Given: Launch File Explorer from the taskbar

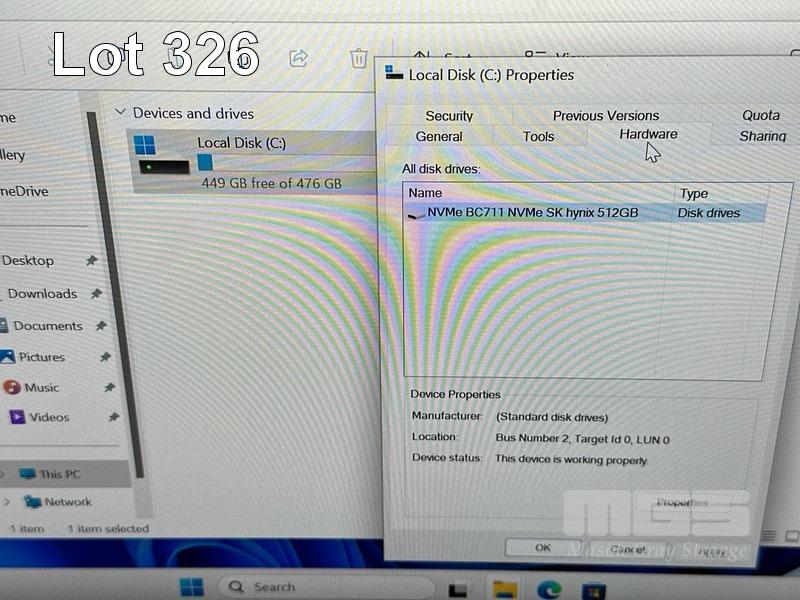Looking at the screenshot, I should [x=504, y=589].
